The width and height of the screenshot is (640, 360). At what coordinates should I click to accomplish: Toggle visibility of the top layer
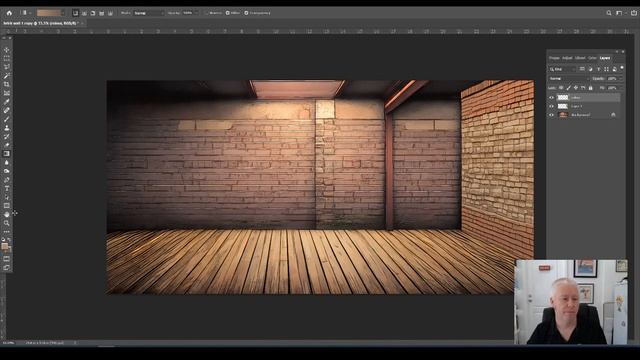(551, 98)
